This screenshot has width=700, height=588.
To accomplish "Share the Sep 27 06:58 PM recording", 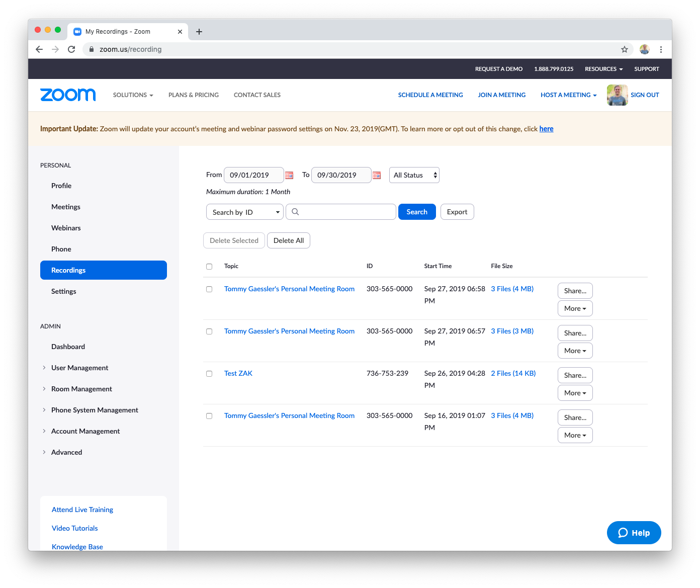I will point(575,291).
